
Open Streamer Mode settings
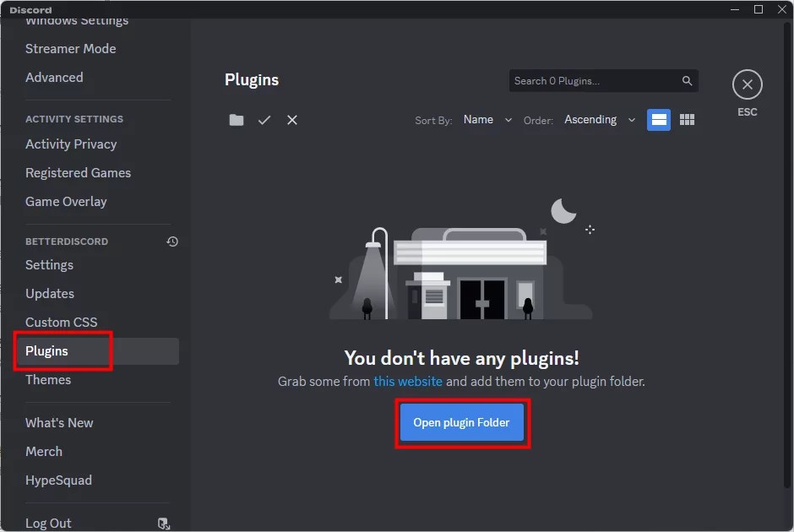click(x=71, y=48)
